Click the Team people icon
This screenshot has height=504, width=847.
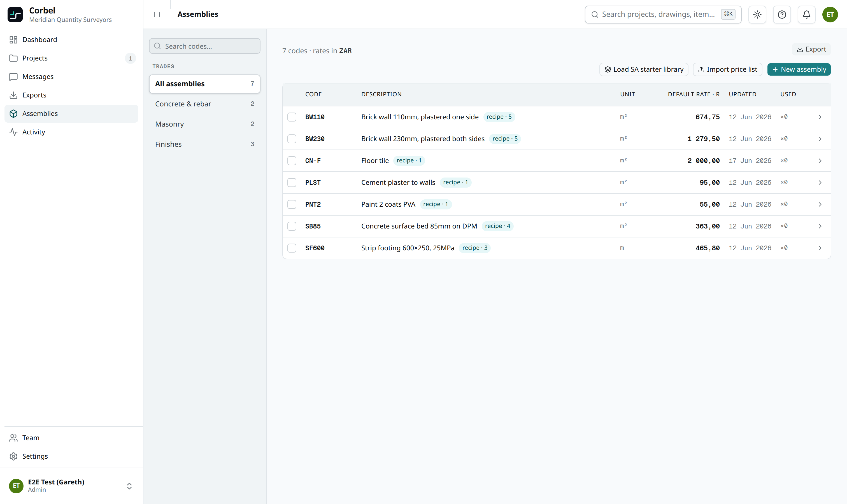13,438
